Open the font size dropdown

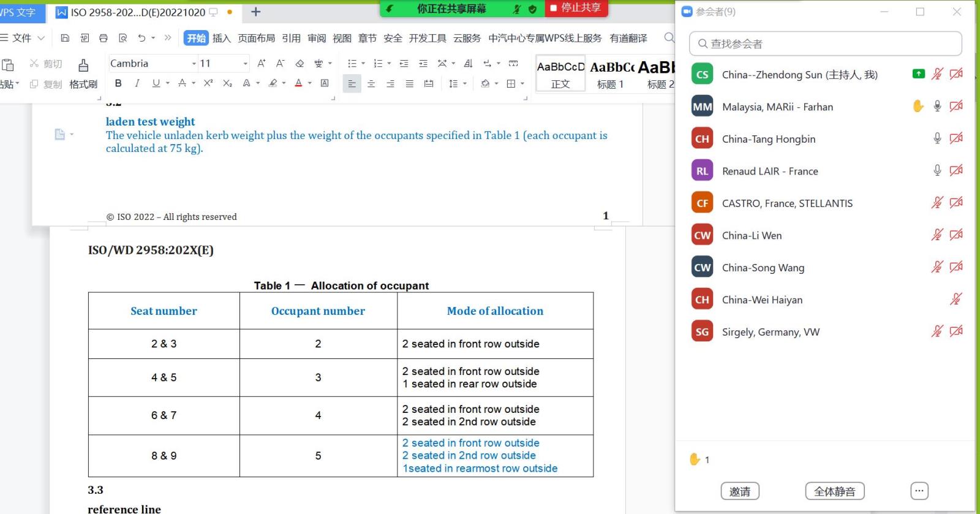click(x=245, y=64)
